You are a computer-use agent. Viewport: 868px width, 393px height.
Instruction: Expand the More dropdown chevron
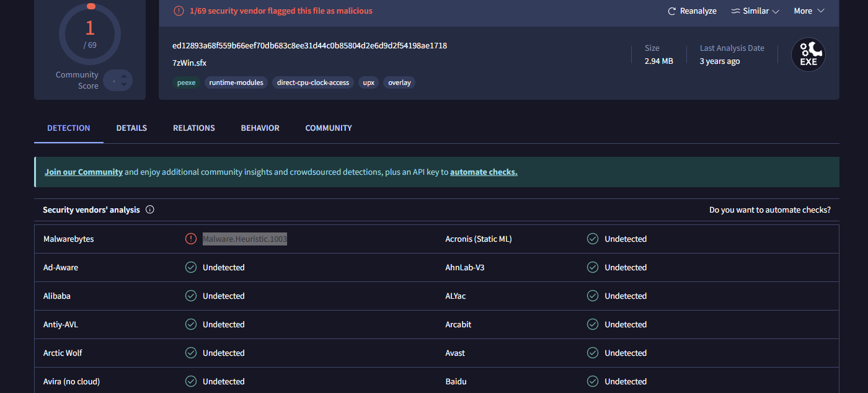click(x=821, y=11)
